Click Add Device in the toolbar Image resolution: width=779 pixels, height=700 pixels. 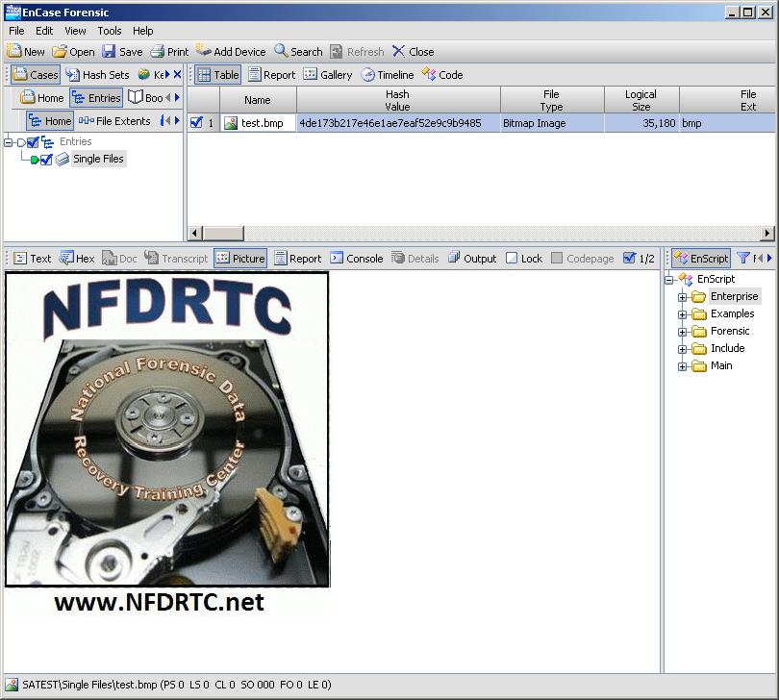pyautogui.click(x=231, y=51)
